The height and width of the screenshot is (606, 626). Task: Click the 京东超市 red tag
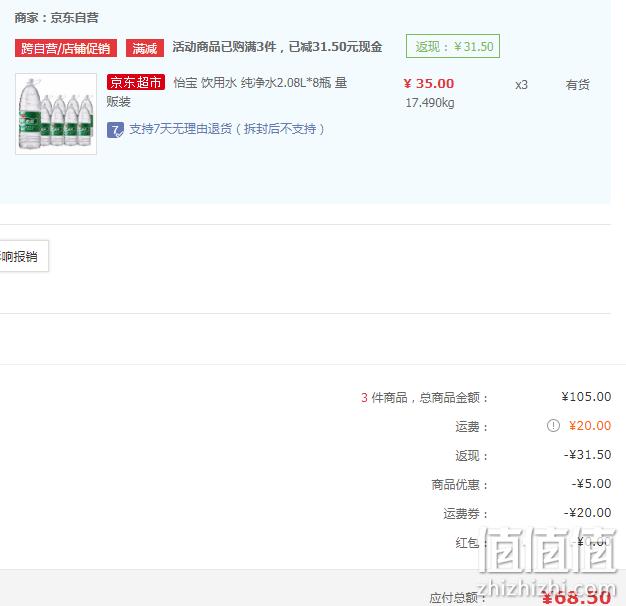[136, 82]
